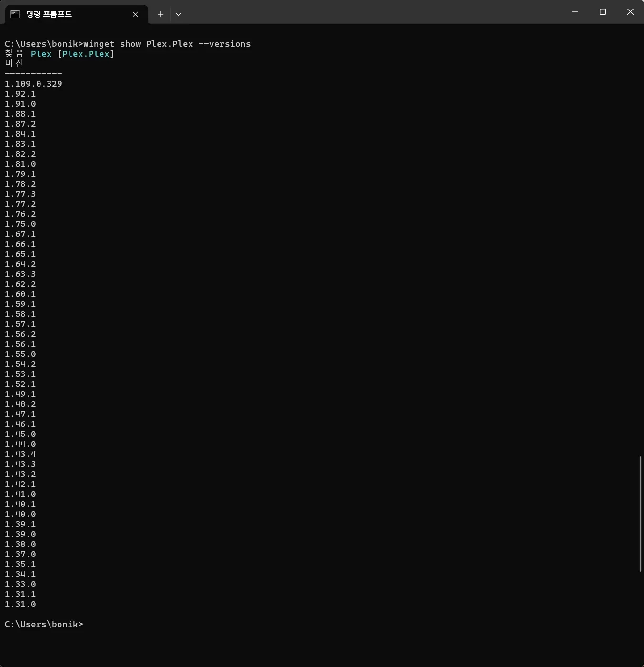Click version 1.66.1
The height and width of the screenshot is (667, 644).
pyautogui.click(x=20, y=244)
